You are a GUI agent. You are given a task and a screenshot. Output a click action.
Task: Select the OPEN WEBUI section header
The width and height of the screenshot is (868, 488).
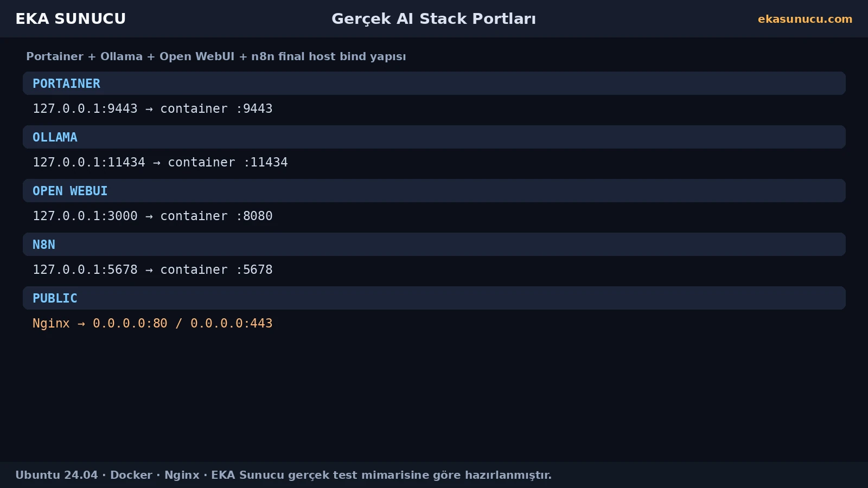pyautogui.click(x=434, y=191)
